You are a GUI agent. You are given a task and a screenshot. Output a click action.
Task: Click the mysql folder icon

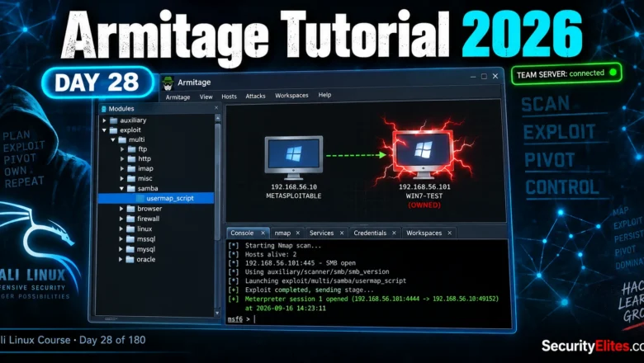point(130,249)
